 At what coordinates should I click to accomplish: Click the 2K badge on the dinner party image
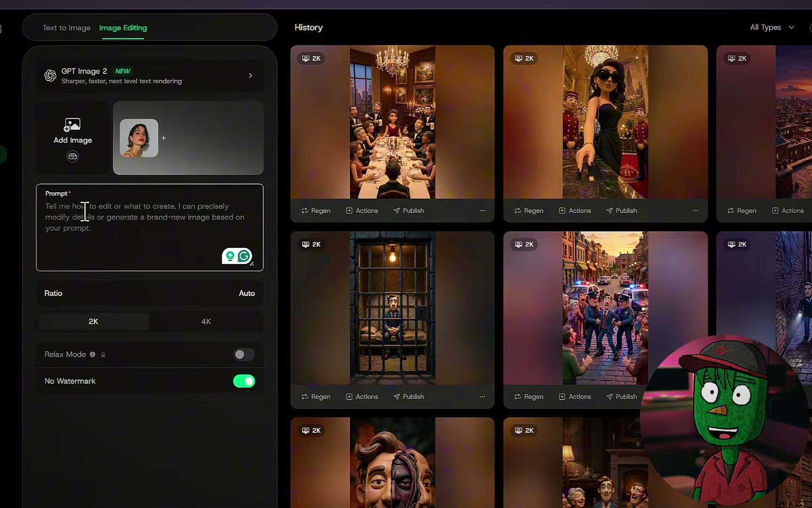tap(312, 58)
